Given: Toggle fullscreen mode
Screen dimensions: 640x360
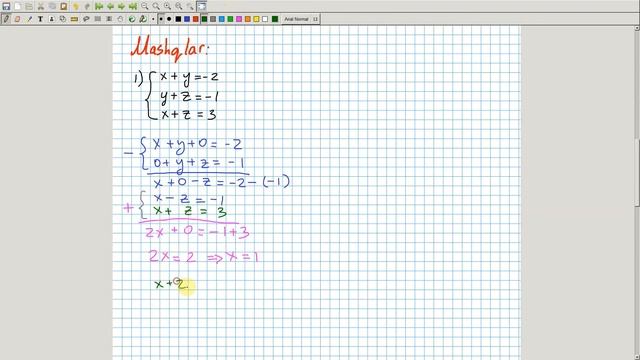Looking at the screenshot, I should pos(202,7).
